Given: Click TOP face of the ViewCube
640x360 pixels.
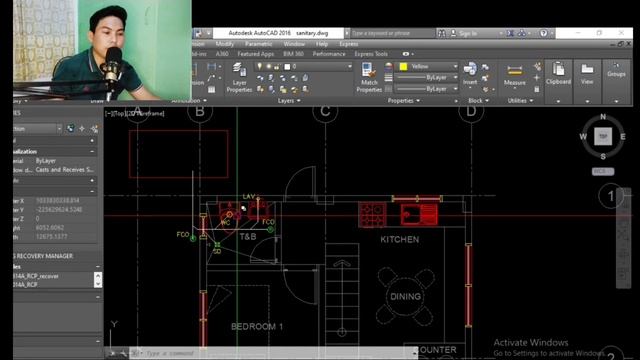Looking at the screenshot, I should (603, 136).
